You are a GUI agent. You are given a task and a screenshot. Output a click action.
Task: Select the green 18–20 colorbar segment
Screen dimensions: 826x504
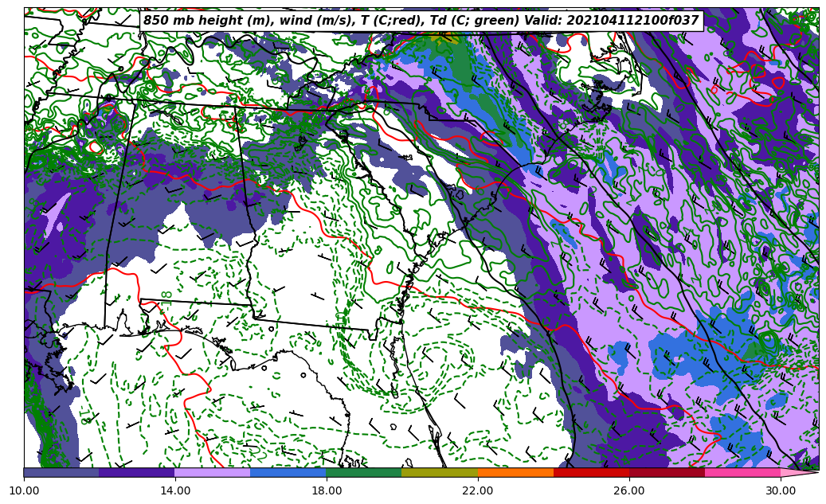coord(364,472)
